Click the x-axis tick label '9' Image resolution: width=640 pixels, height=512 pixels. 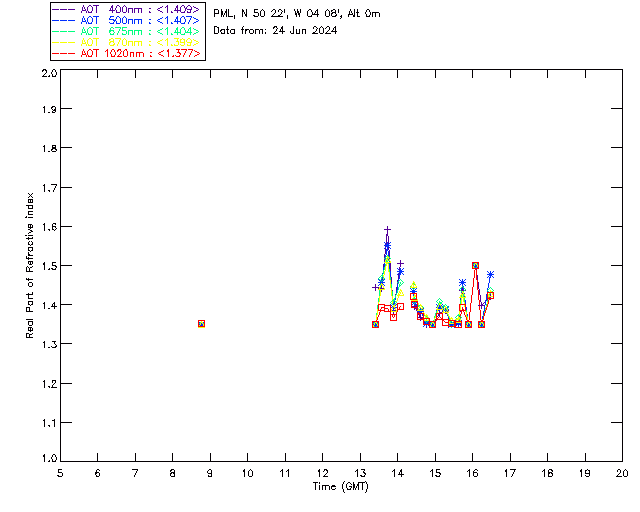tap(210, 473)
